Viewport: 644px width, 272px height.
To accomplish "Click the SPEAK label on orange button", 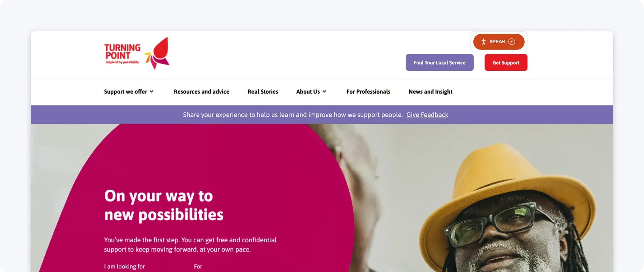I will tap(497, 42).
